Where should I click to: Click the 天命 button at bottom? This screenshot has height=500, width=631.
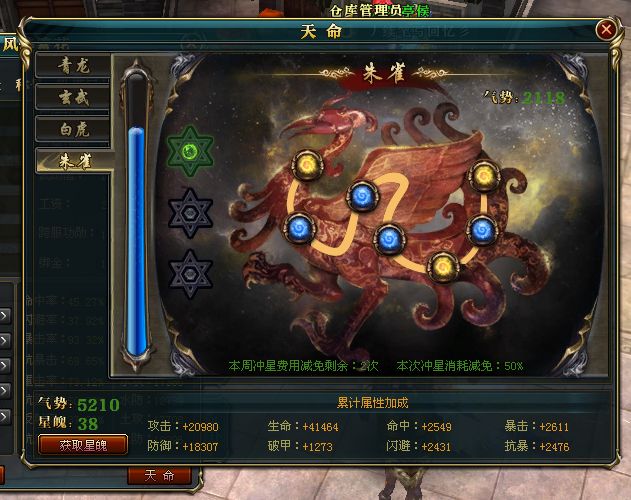tap(159, 476)
